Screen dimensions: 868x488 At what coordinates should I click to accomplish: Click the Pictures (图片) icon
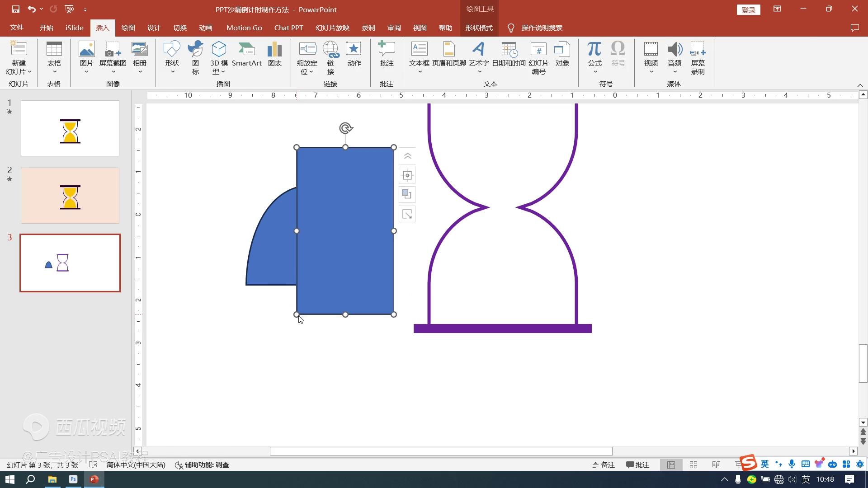click(86, 49)
